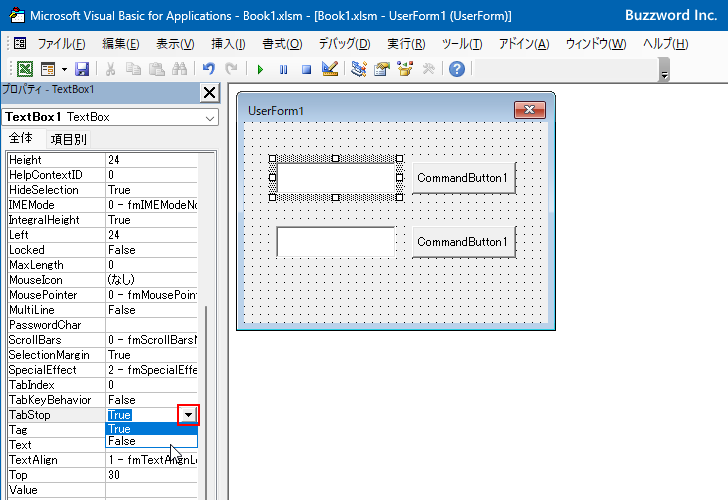This screenshot has height=500, width=728.
Task: Click the Redo arrow icon
Action: [x=231, y=69]
